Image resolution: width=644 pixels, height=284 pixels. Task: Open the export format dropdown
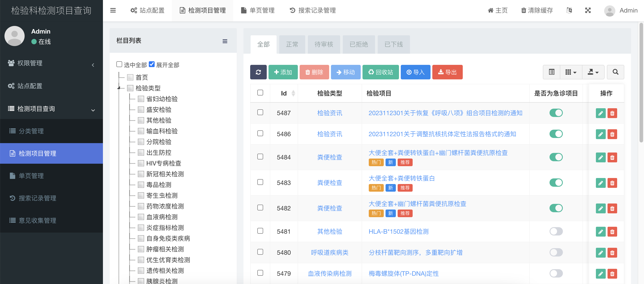tap(593, 72)
